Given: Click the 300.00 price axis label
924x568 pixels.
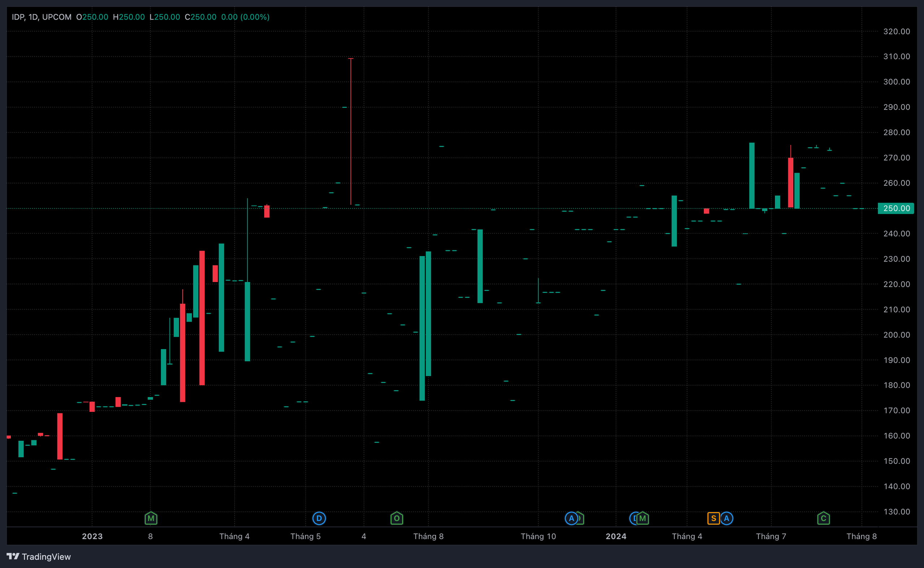Looking at the screenshot, I should click(897, 82).
